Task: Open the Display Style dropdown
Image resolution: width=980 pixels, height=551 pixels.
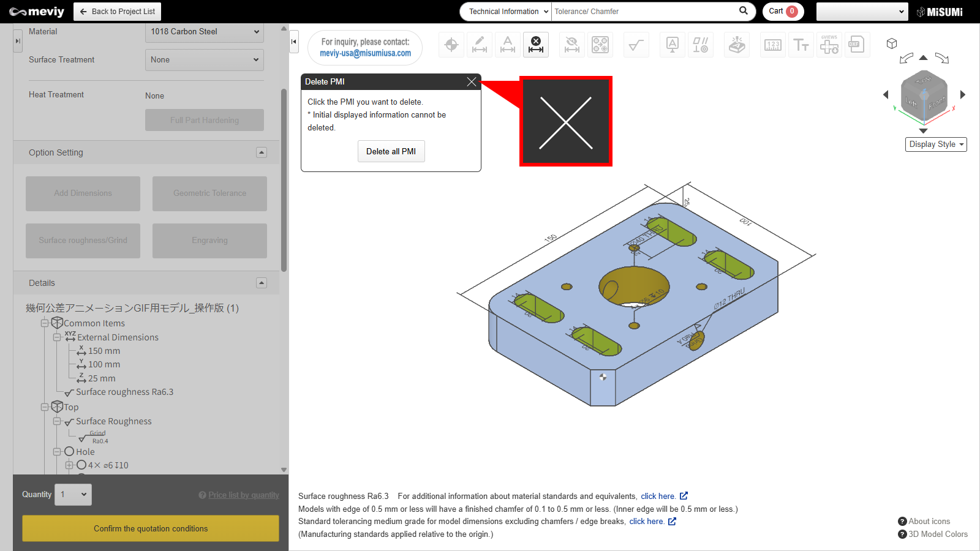Action: (936, 144)
